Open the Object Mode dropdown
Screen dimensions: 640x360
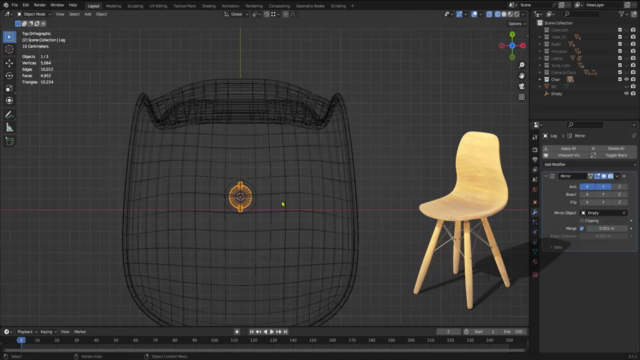[34, 14]
